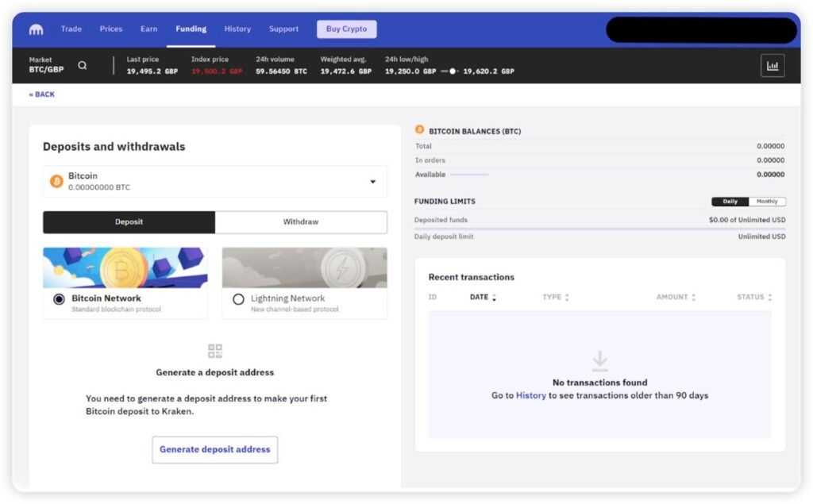The width and height of the screenshot is (813, 504).
Task: Switch funding limits to Monthly
Action: point(767,201)
